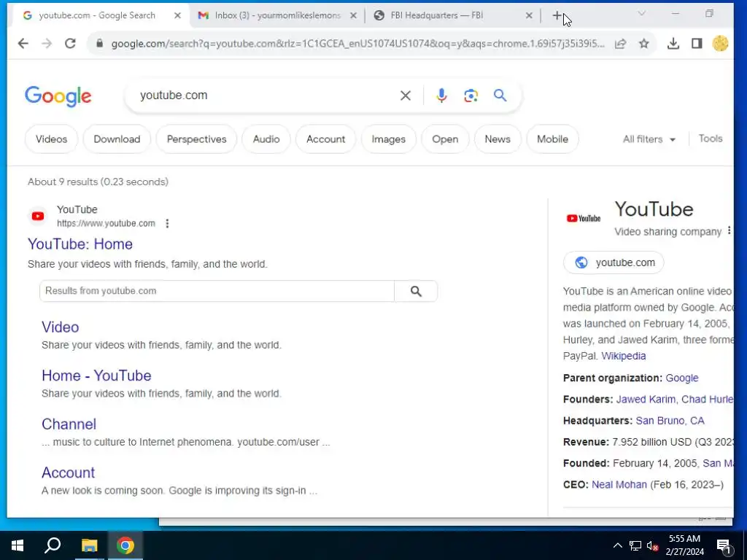Click the browser forward arrow
The width and height of the screenshot is (747, 560).
47,44
